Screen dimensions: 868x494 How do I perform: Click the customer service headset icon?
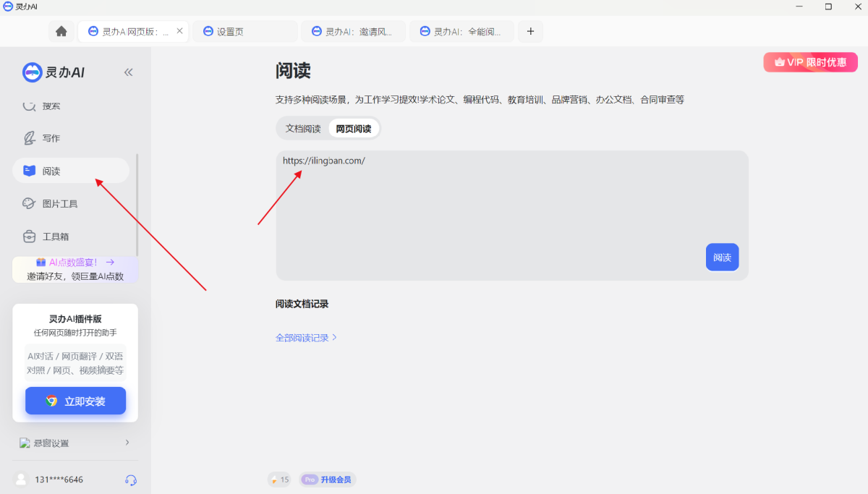(x=131, y=480)
